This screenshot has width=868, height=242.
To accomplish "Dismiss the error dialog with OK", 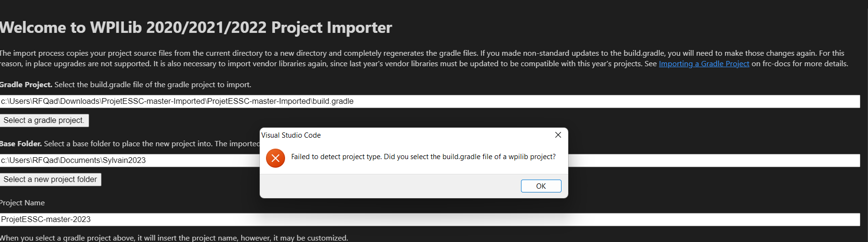I will pyautogui.click(x=541, y=186).
